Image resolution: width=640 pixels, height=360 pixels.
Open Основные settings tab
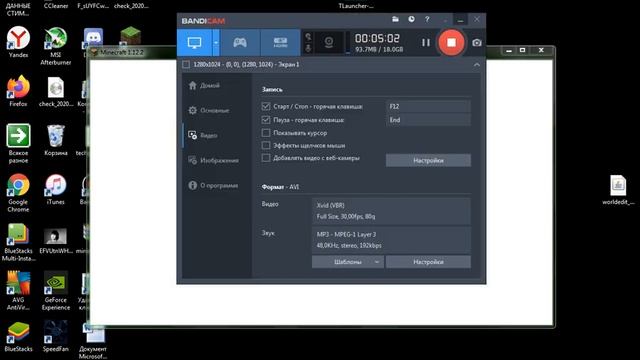click(x=209, y=110)
